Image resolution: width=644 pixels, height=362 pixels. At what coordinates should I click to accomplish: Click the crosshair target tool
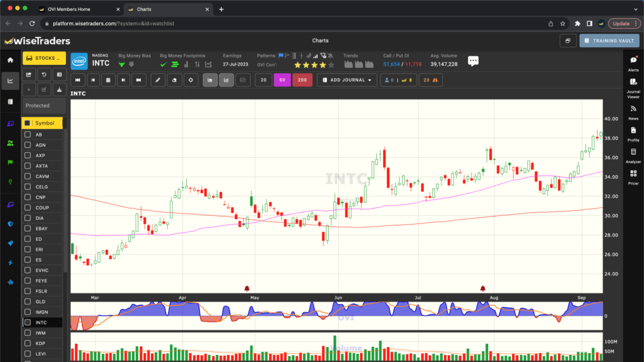click(x=191, y=80)
